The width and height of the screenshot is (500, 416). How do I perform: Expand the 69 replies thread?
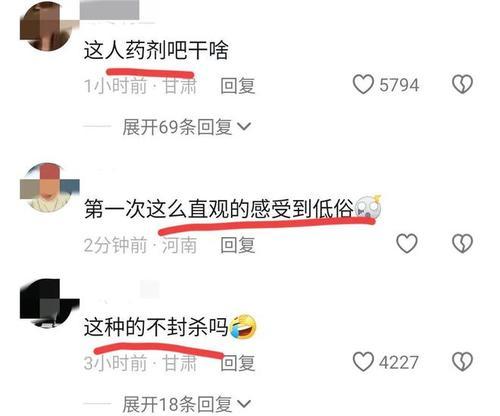186,127
